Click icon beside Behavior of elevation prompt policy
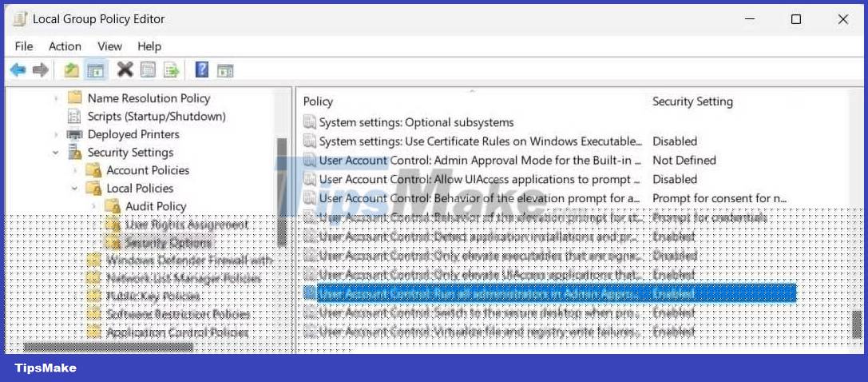The height and width of the screenshot is (382, 868). point(310,198)
